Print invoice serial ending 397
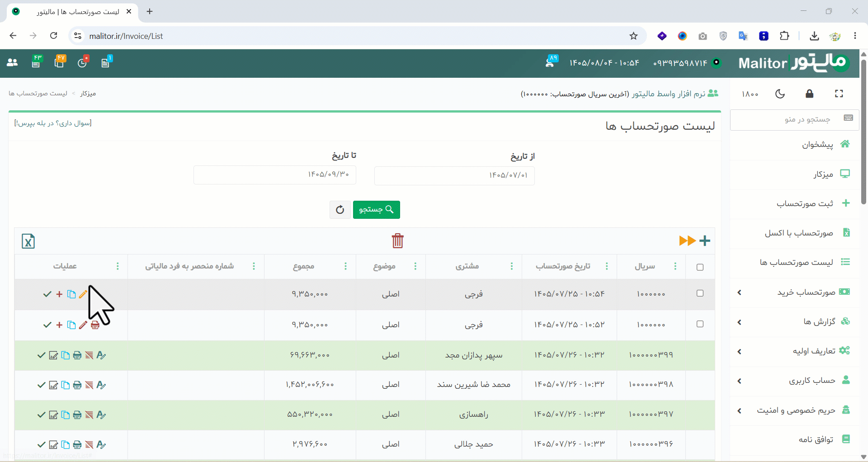The image size is (868, 462). tap(77, 415)
